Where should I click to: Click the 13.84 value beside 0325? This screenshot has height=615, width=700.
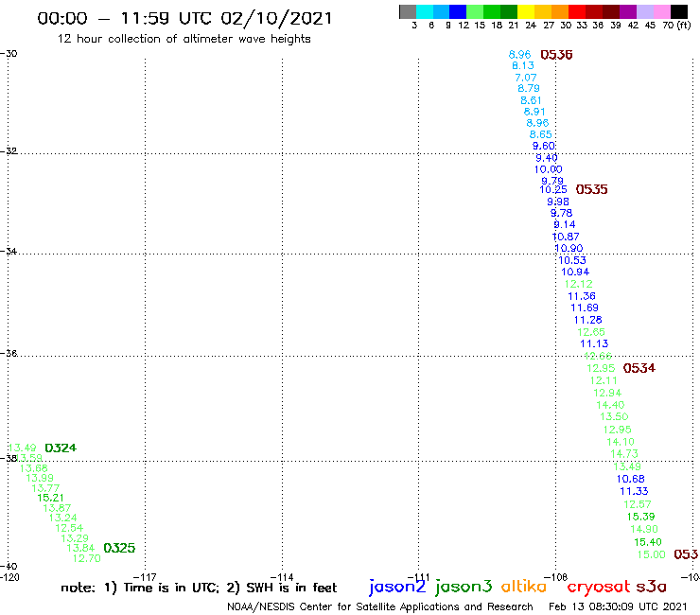pyautogui.click(x=80, y=548)
